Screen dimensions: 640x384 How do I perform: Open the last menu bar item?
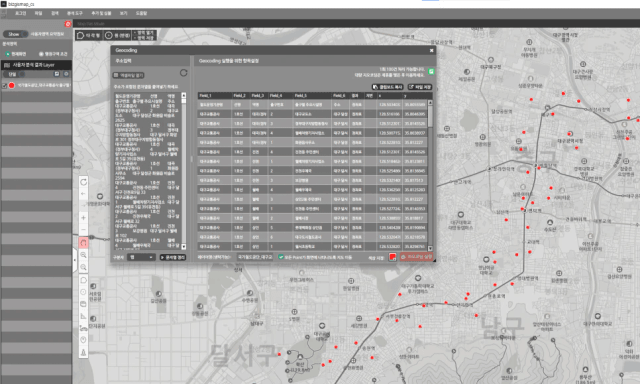(x=141, y=13)
